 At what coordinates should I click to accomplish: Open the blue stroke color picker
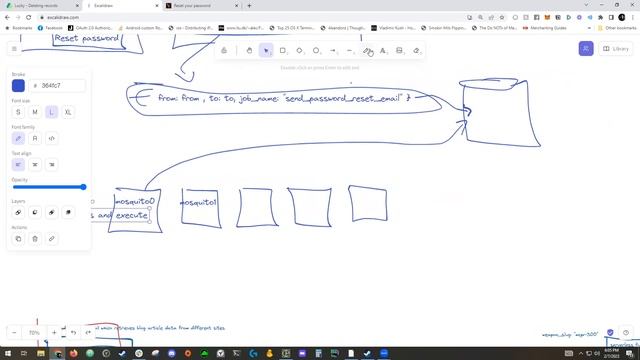point(18,86)
